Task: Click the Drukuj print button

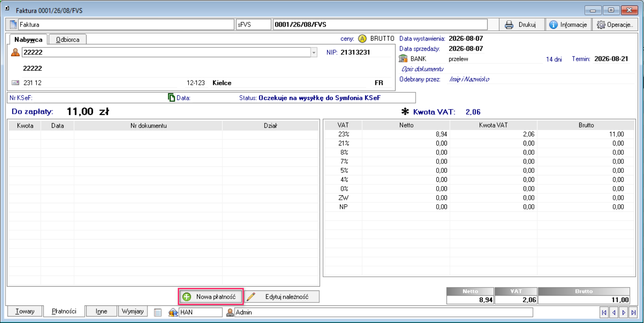Action: point(521,24)
